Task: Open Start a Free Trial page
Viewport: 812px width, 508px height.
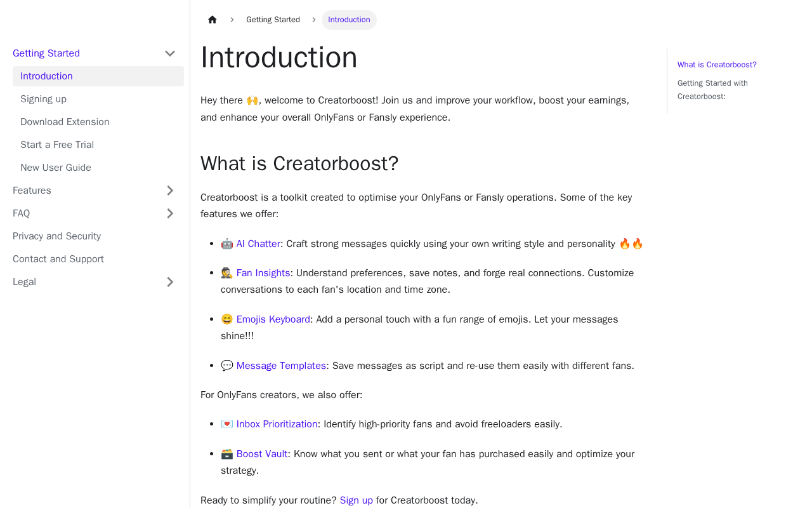Action: (x=57, y=145)
